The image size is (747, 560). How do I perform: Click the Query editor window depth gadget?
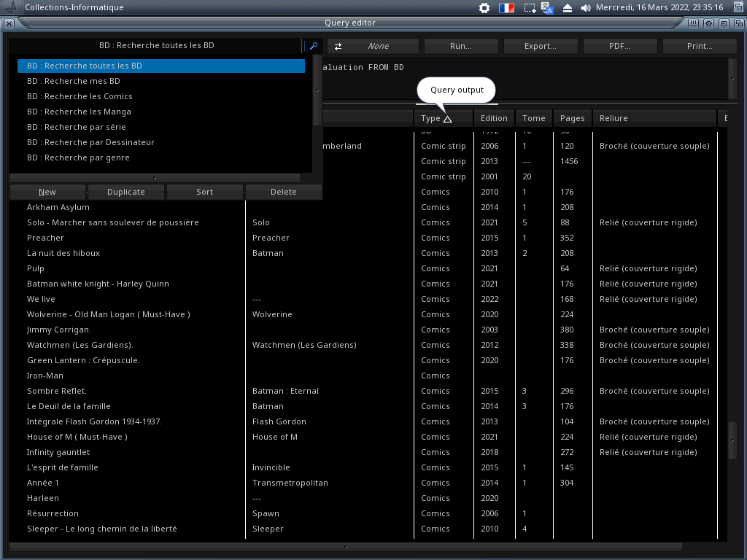[x=740, y=23]
